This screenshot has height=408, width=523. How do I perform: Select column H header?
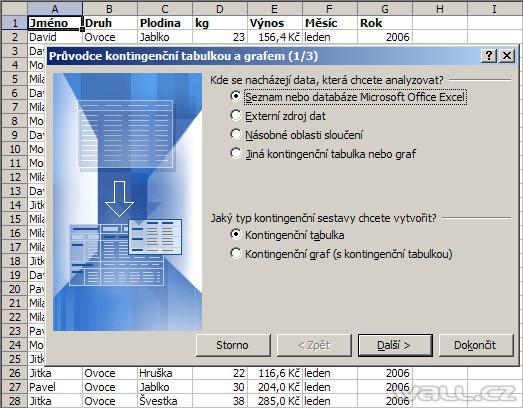tap(440, 9)
